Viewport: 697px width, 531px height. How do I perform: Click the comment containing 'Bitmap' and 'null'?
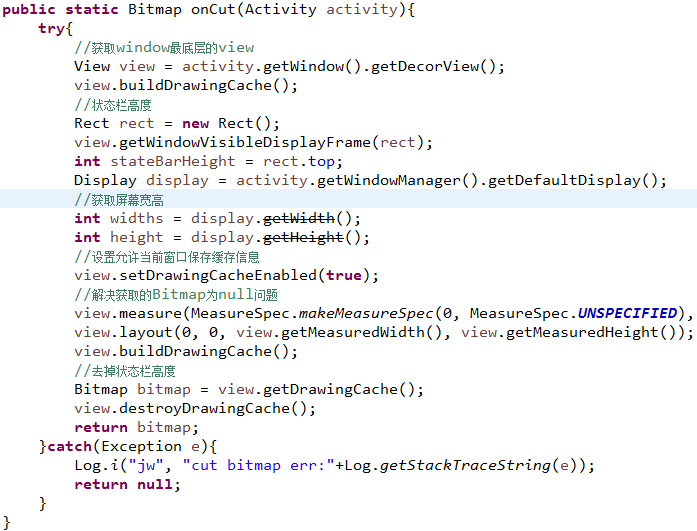pos(176,295)
